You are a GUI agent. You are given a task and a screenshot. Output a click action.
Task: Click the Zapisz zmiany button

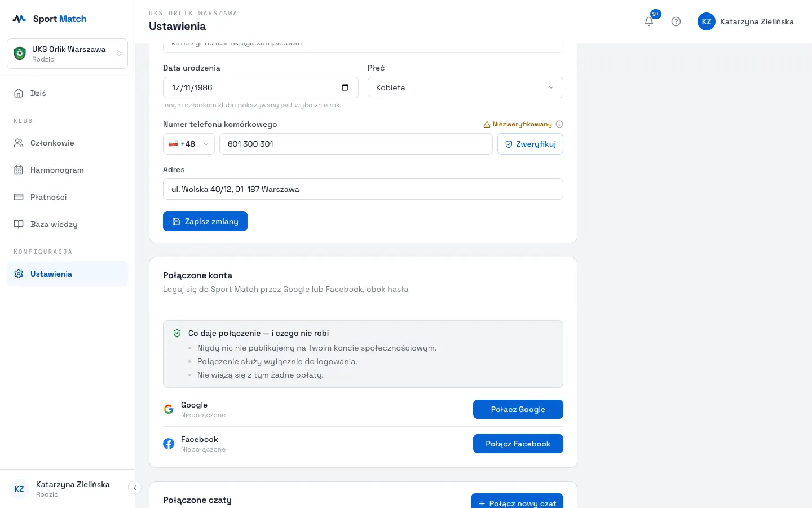[205, 221]
